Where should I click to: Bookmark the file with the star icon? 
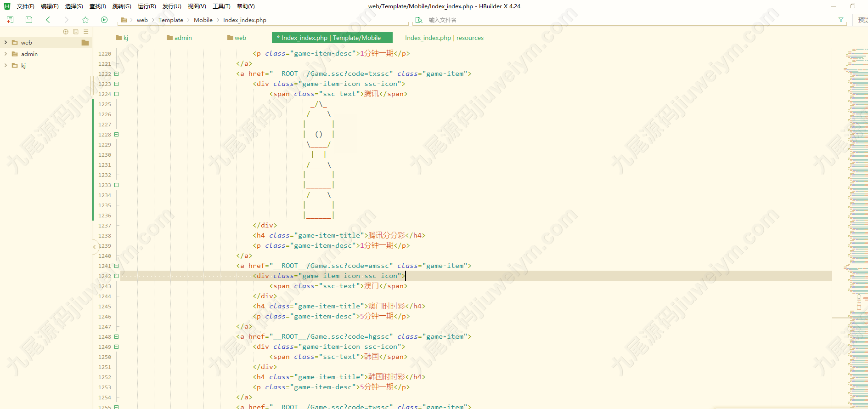click(85, 20)
